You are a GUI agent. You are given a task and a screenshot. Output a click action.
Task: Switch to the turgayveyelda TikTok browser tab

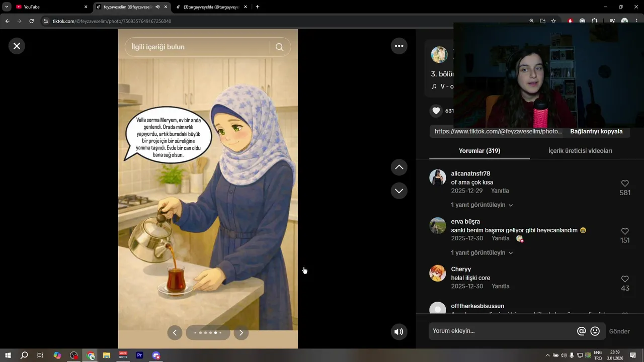(210, 7)
